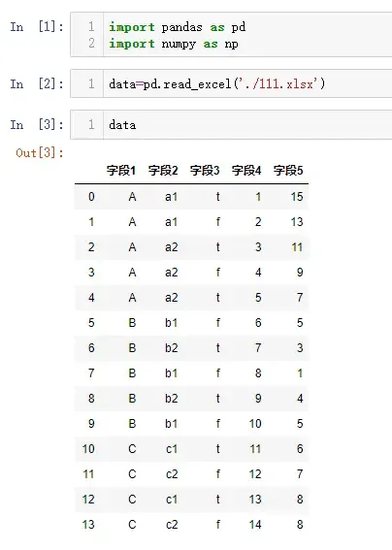
Task: Click the "c2" cell in row 11
Action: coord(172,474)
